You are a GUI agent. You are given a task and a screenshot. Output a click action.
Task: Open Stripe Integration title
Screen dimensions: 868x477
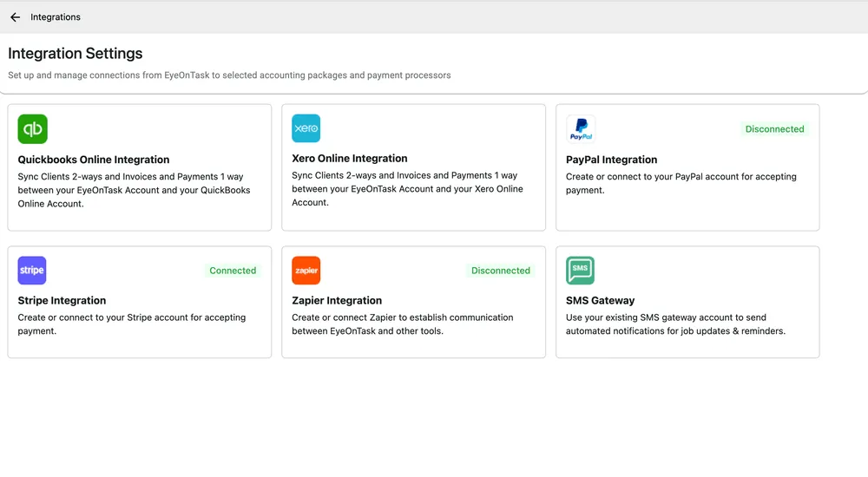pos(62,300)
